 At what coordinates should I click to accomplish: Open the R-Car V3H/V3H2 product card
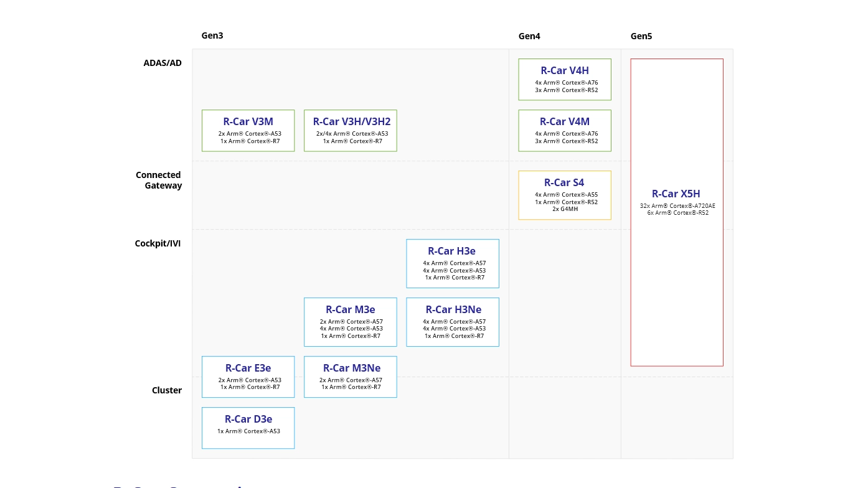(351, 130)
